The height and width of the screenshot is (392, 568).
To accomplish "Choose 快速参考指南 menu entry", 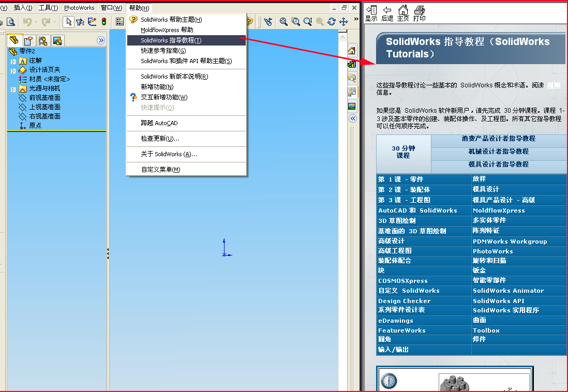I will click(187, 51).
